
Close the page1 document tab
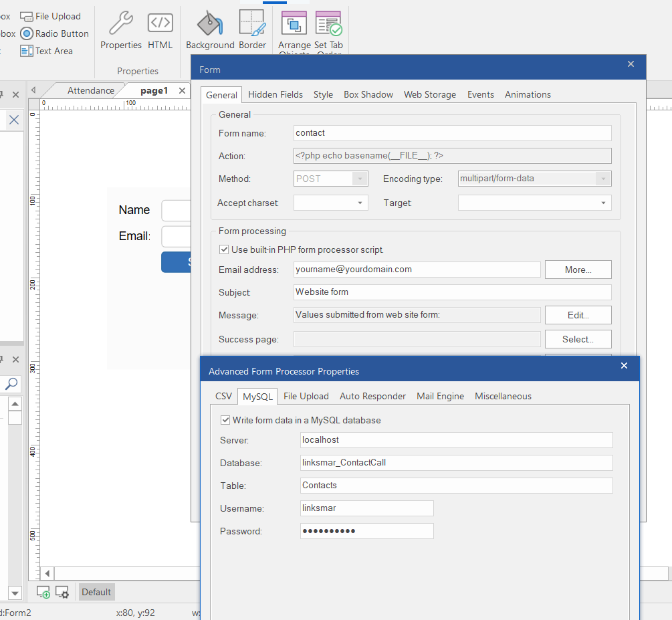[182, 91]
